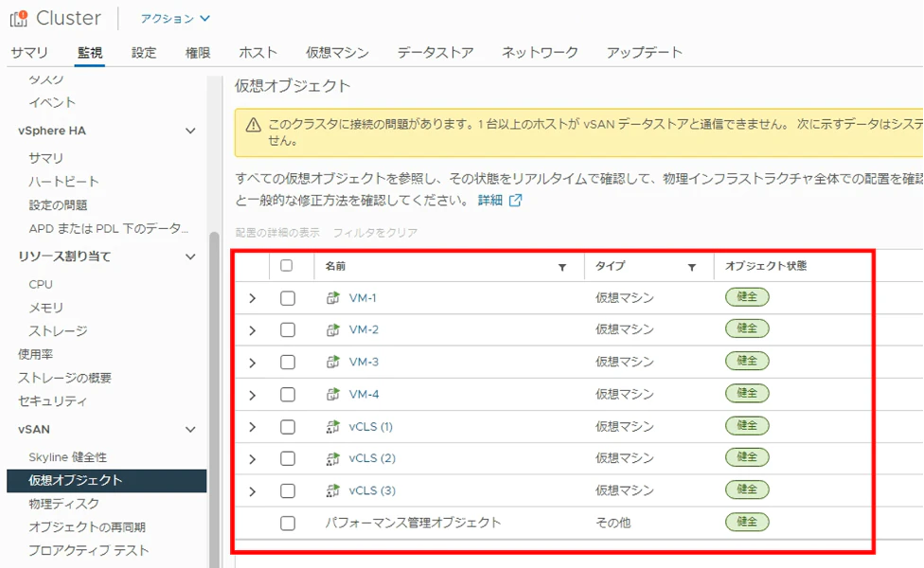Open the vCLS (3) link
The image size is (924, 568).
tap(372, 490)
